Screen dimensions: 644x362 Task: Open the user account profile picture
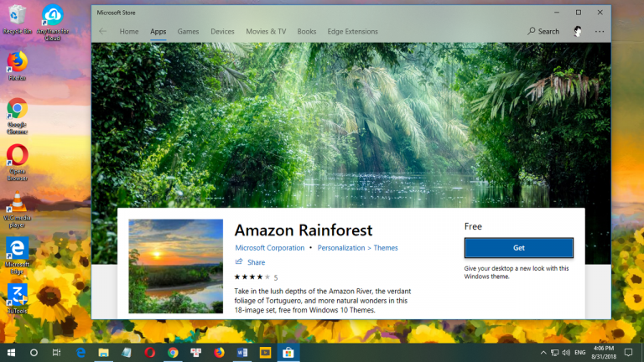pyautogui.click(x=578, y=31)
